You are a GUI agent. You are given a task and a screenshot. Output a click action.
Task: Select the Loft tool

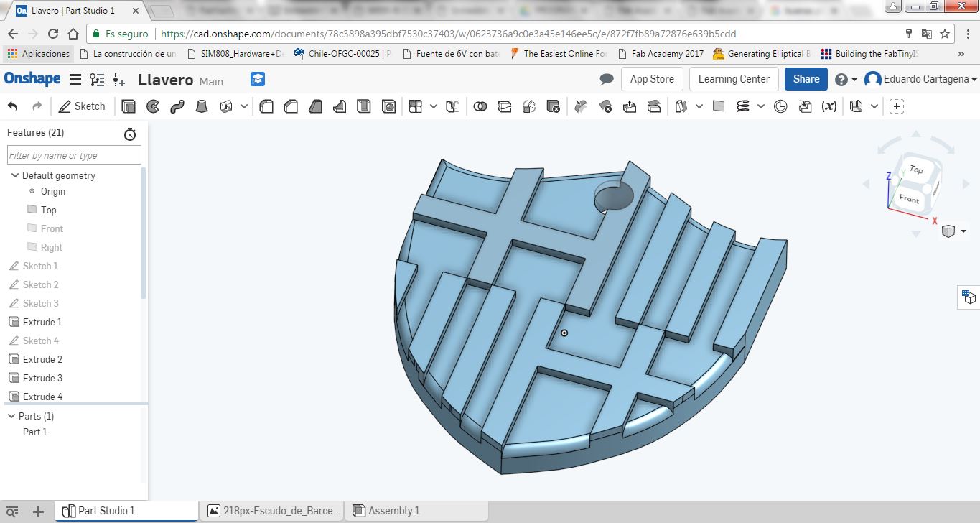tap(202, 106)
